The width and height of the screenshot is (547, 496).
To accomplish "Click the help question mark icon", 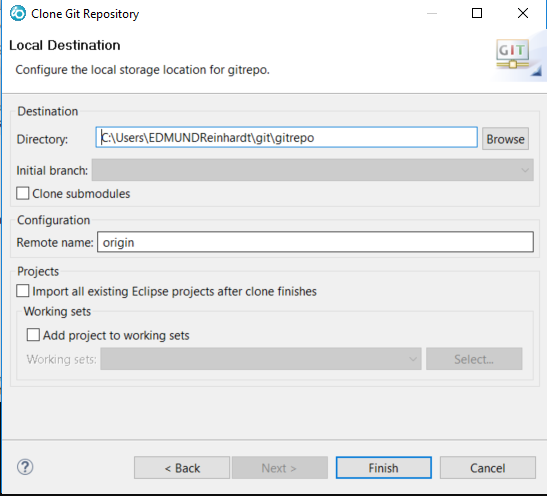I will coord(25,467).
